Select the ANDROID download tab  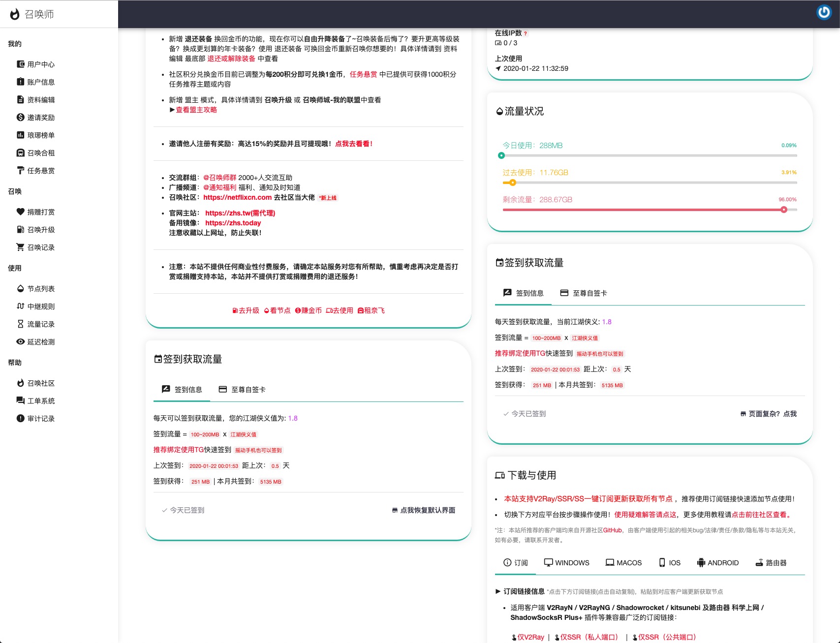(x=718, y=563)
